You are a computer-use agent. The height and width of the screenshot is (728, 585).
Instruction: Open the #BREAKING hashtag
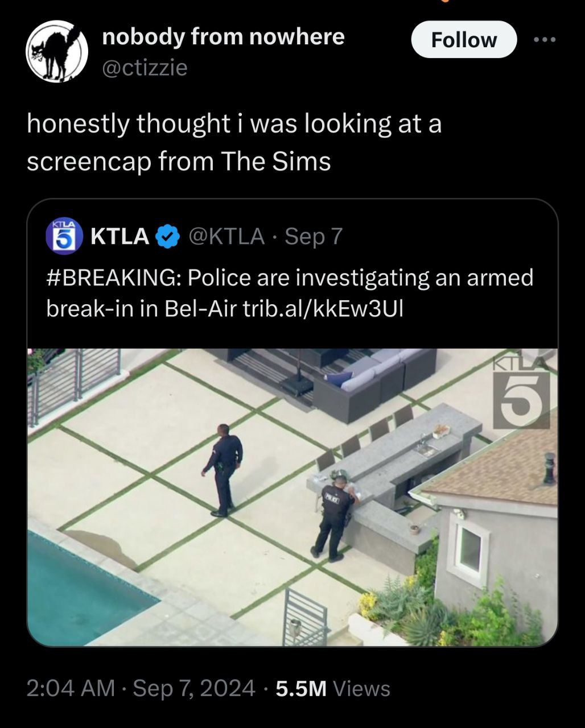(113, 278)
